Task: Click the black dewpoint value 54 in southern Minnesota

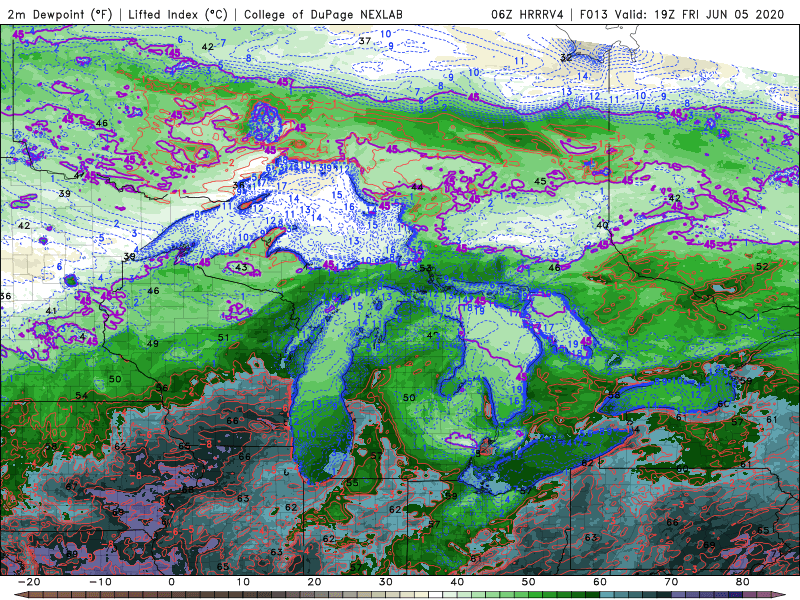Action: click(x=81, y=395)
